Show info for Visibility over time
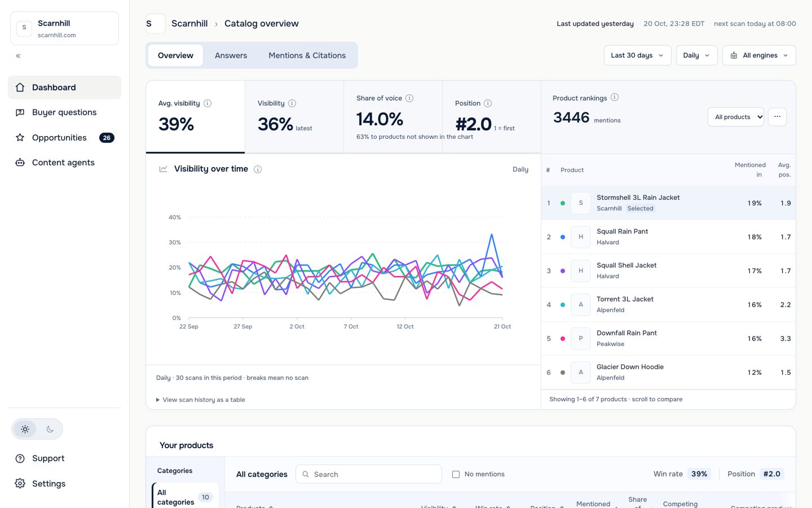The height and width of the screenshot is (508, 812). click(258, 169)
